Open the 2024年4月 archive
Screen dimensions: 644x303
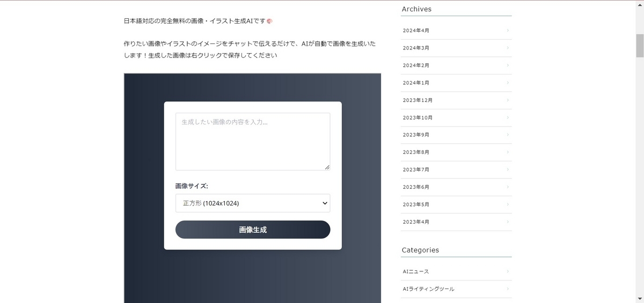tap(456, 31)
